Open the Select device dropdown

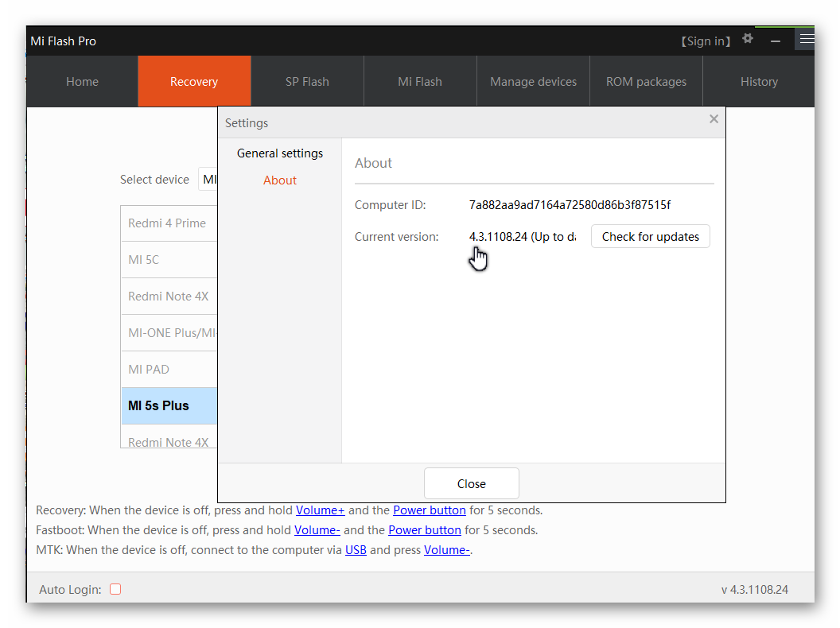(x=208, y=180)
